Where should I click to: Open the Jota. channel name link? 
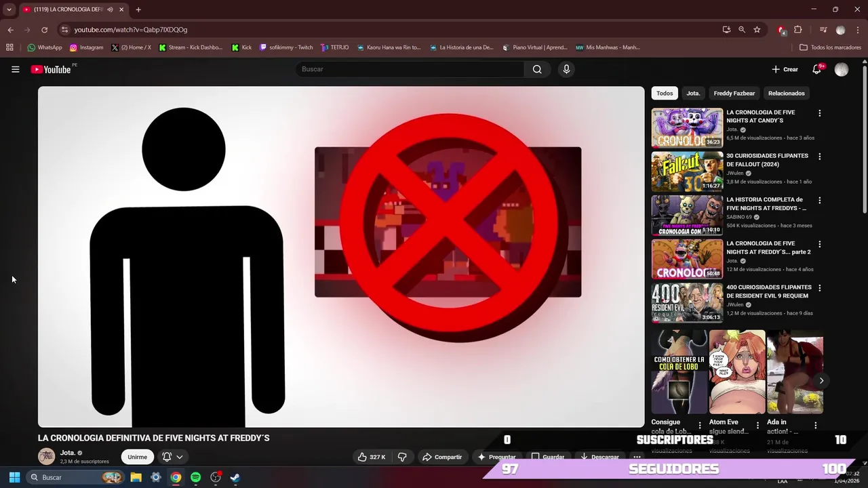(x=68, y=453)
